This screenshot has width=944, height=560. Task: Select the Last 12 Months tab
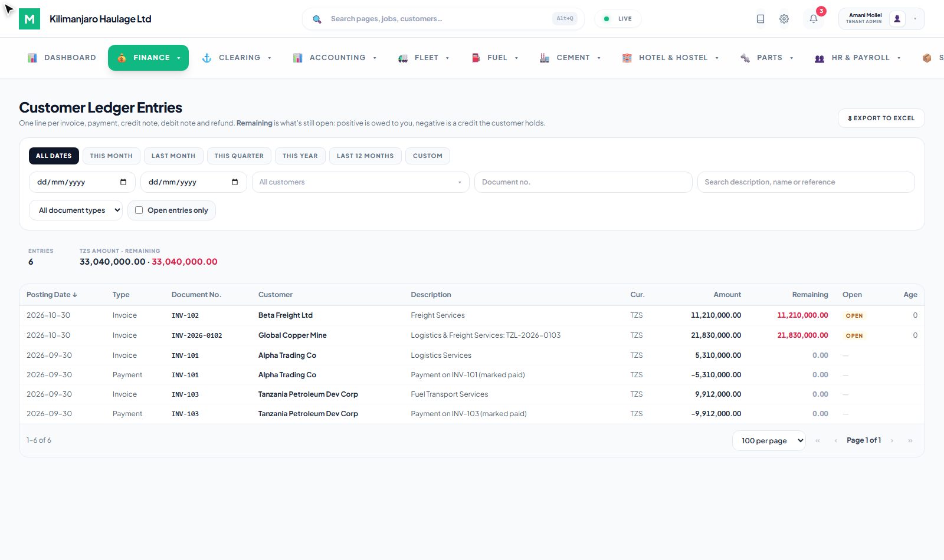[x=365, y=156]
